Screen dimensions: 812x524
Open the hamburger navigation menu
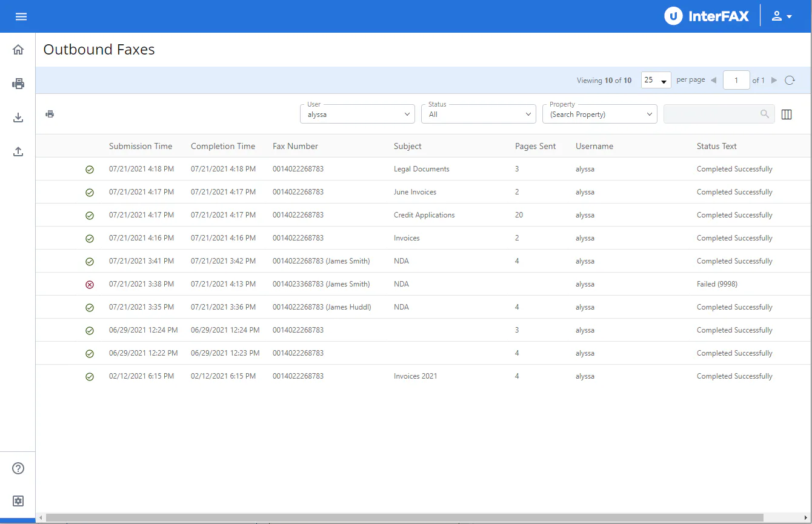point(21,16)
